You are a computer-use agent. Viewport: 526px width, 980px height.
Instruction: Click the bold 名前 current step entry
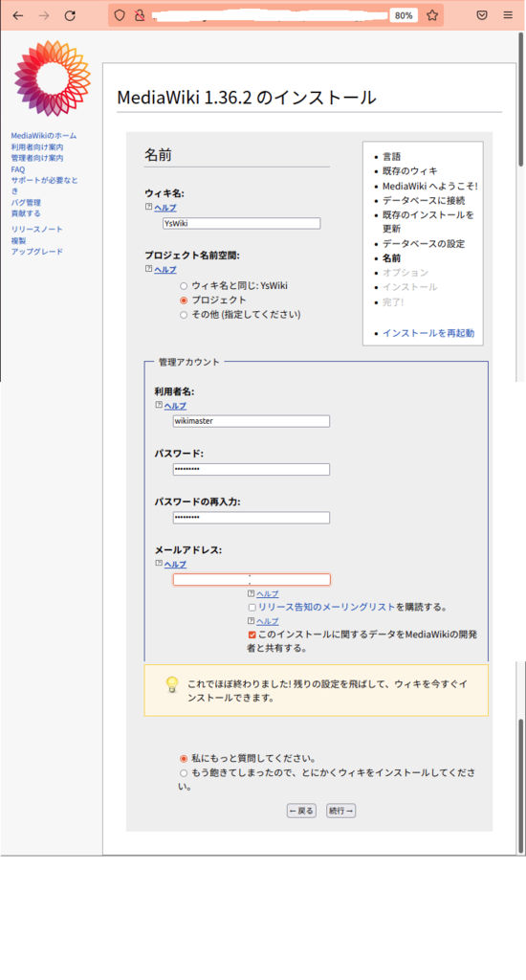(392, 258)
